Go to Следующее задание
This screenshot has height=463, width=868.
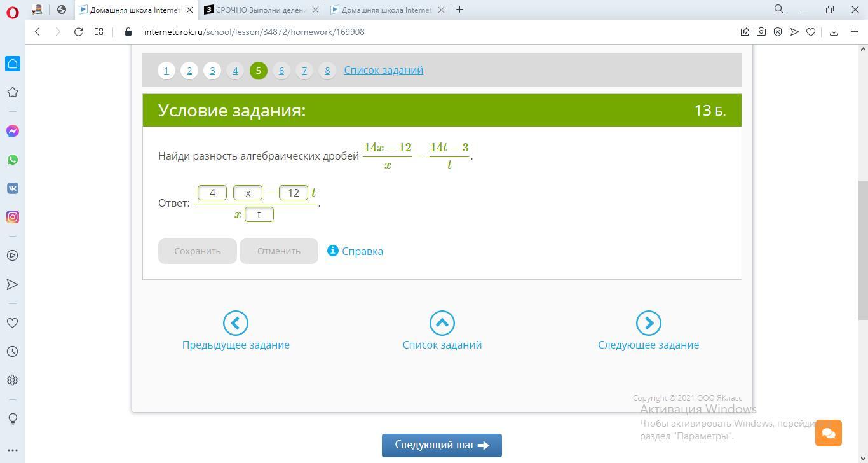click(648, 331)
